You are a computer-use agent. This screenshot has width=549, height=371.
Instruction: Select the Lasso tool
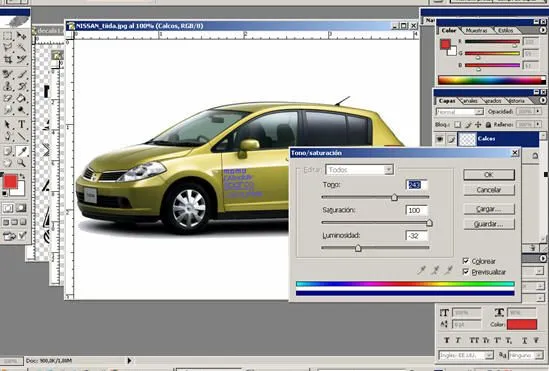click(8, 48)
